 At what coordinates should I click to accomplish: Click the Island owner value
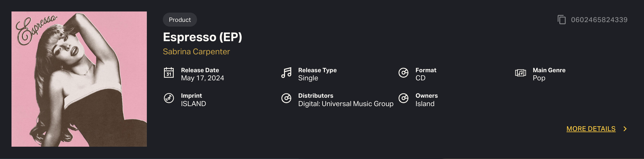425,104
